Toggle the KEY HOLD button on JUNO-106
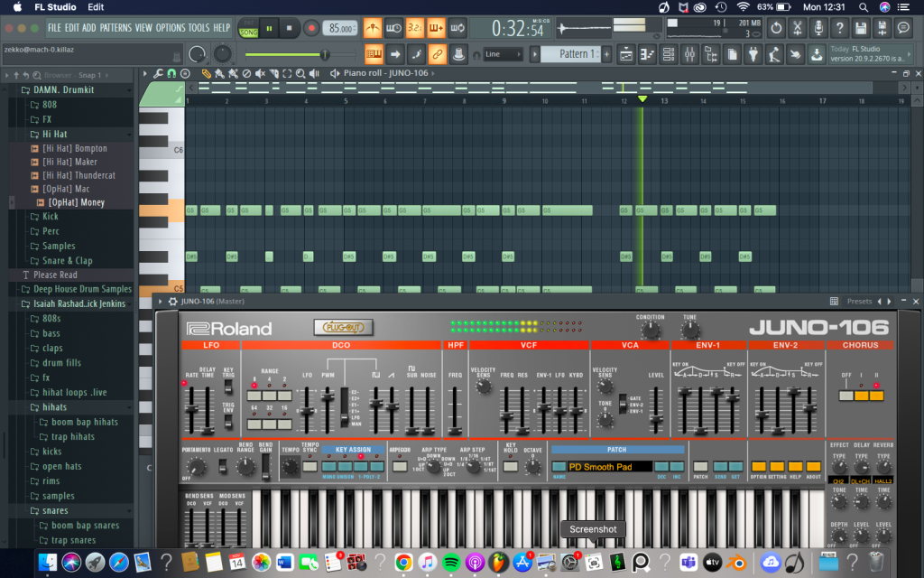 (x=511, y=467)
